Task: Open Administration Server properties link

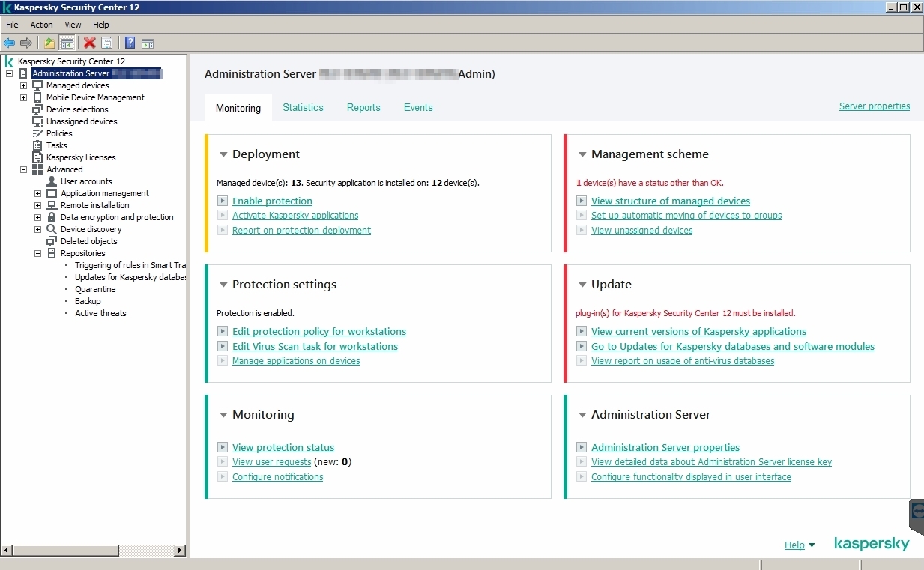Action: click(665, 447)
